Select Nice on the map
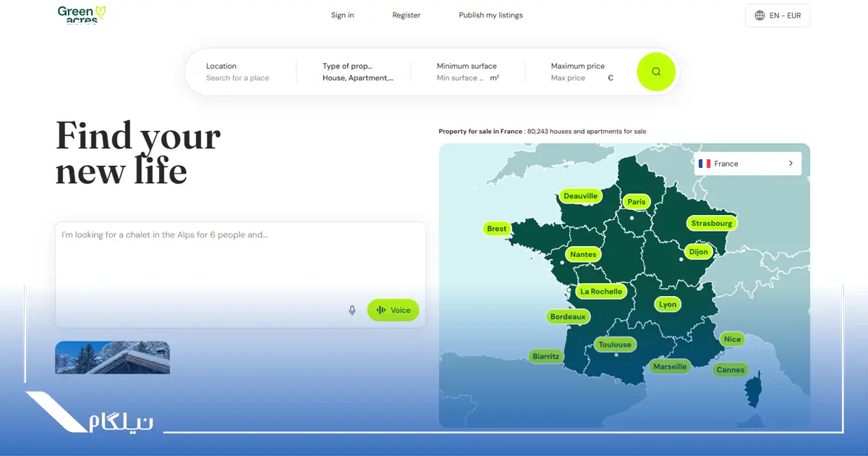 733,339
